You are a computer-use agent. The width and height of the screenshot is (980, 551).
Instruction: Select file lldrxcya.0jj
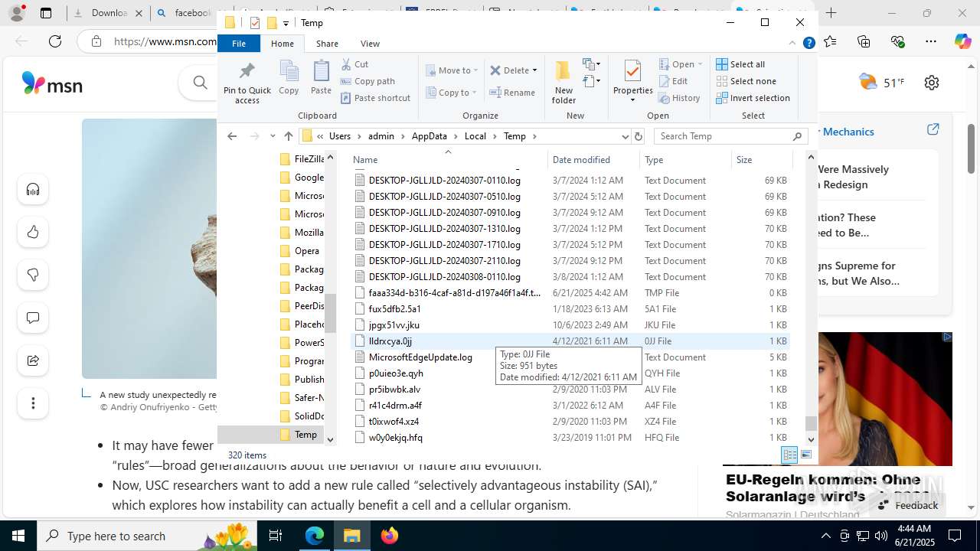pos(570,341)
